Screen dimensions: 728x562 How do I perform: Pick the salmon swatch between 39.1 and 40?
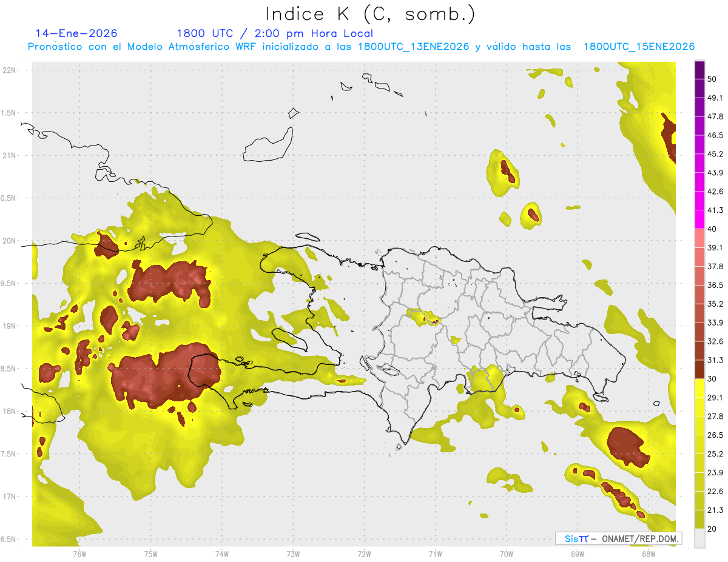click(699, 238)
